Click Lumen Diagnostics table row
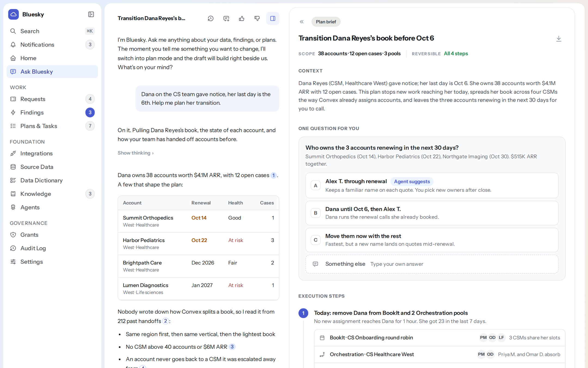 coord(198,289)
